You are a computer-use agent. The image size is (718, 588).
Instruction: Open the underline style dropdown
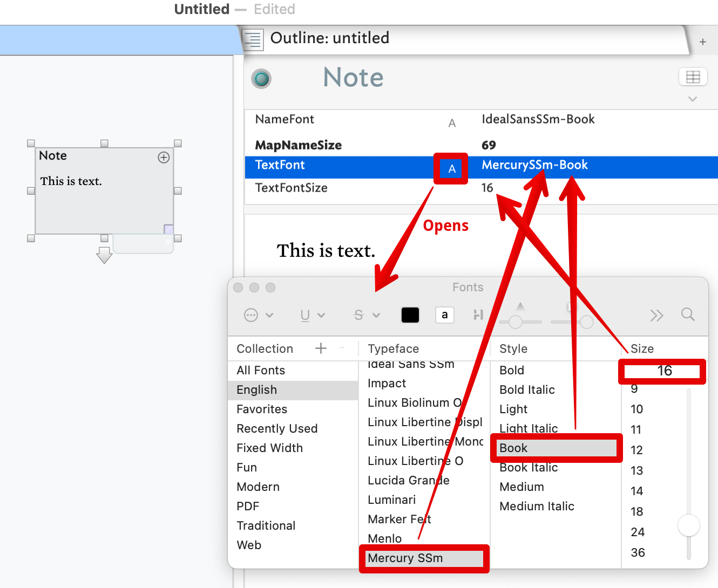pos(313,315)
